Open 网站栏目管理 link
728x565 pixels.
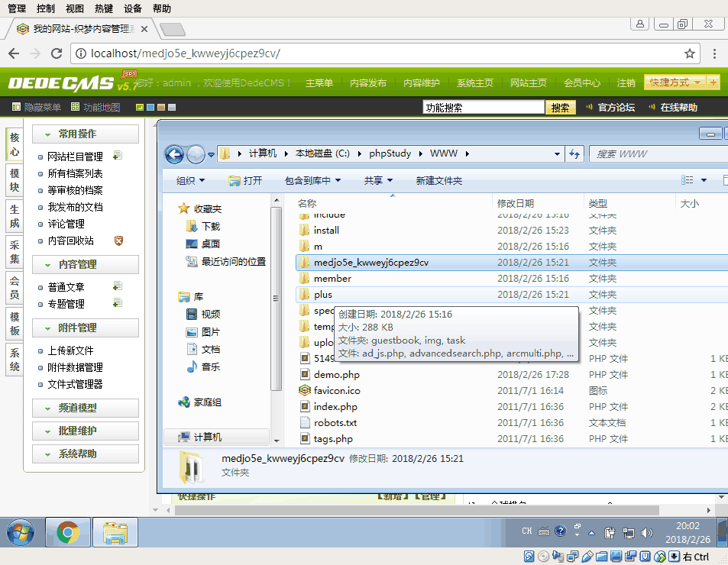pos(75,157)
